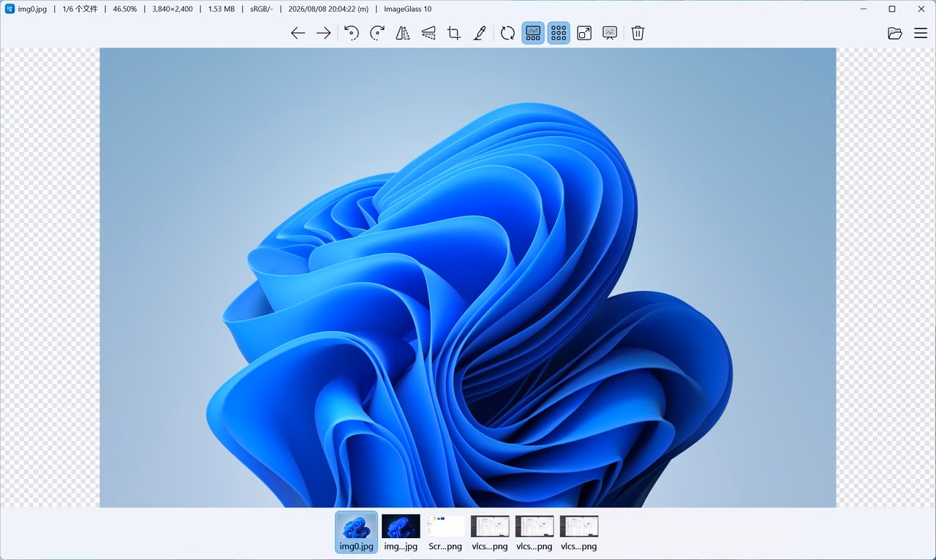Screen dimensions: 936x560
Task: Click the 'ImageGlass 10' title text
Action: click(x=407, y=10)
